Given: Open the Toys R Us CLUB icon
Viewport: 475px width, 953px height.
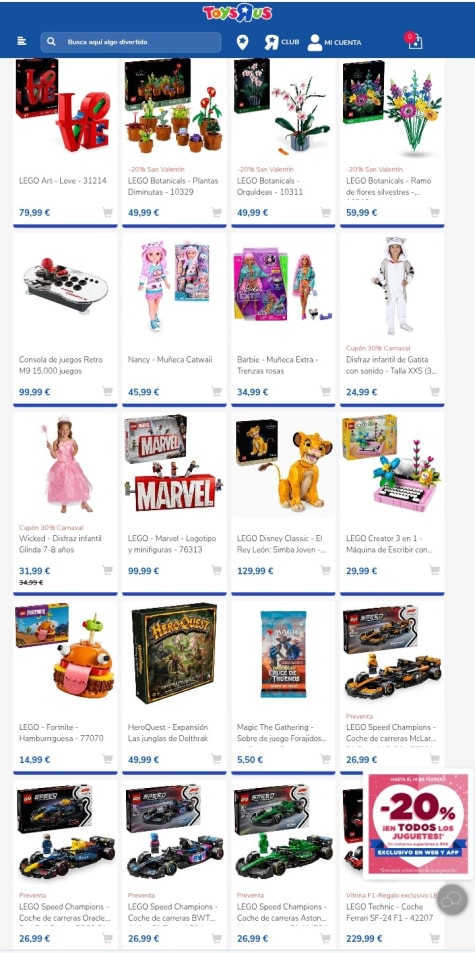Looking at the screenshot, I should 282,42.
